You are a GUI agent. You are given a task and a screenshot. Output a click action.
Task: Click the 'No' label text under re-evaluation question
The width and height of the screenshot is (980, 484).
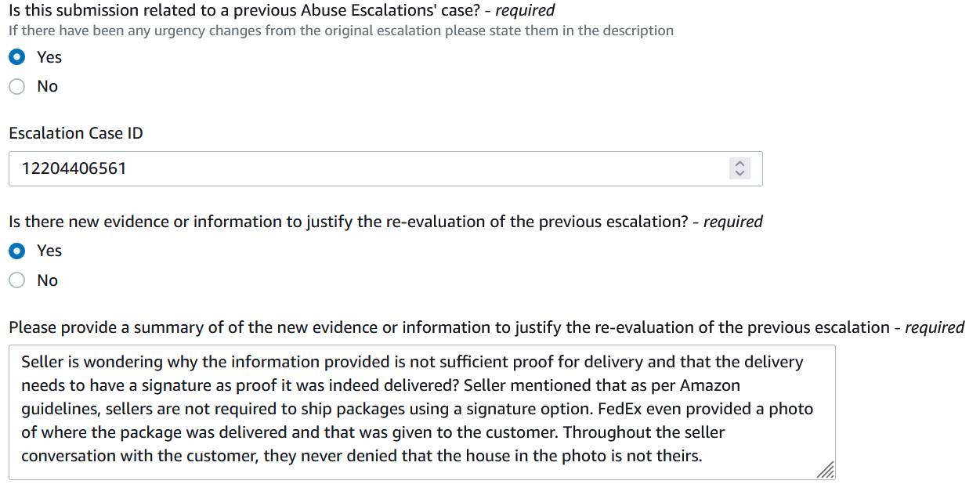click(48, 280)
